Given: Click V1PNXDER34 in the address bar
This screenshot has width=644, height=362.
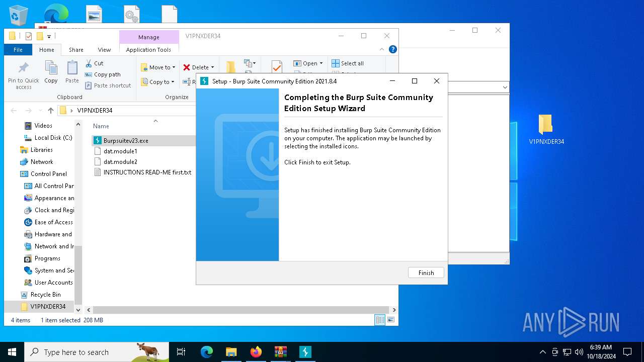Looking at the screenshot, I should pos(95,111).
